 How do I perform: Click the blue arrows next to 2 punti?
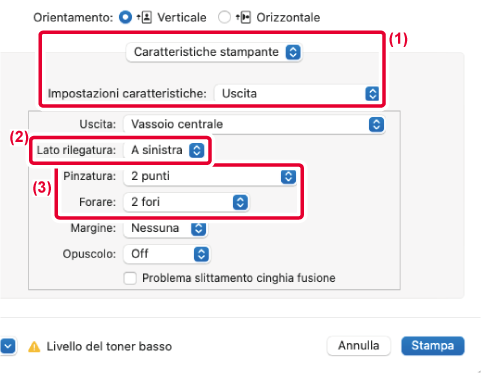[288, 177]
